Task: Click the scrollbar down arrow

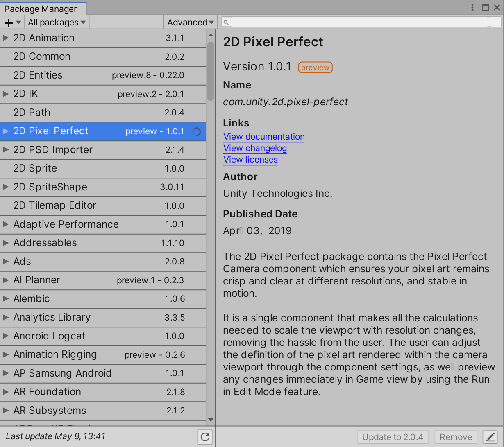Action: pos(211,420)
